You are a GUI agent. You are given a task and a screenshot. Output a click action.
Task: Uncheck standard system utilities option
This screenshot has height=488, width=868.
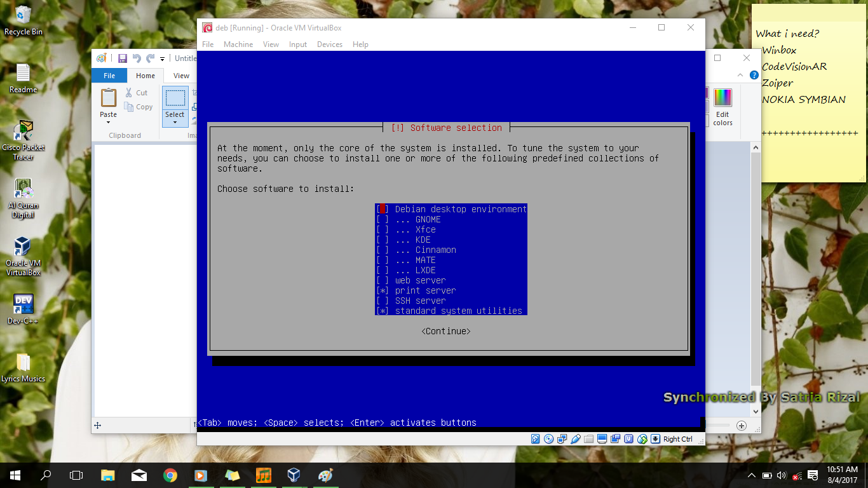pos(383,311)
